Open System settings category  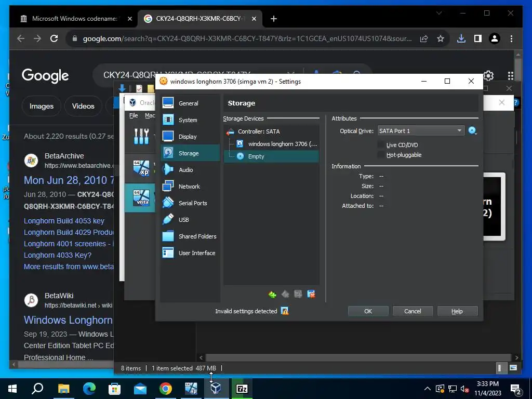(190, 120)
